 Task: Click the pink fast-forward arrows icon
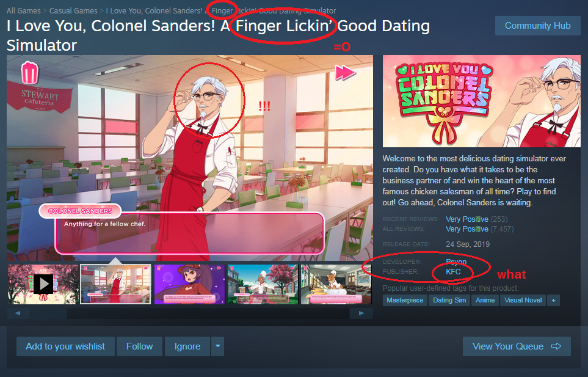[x=344, y=72]
